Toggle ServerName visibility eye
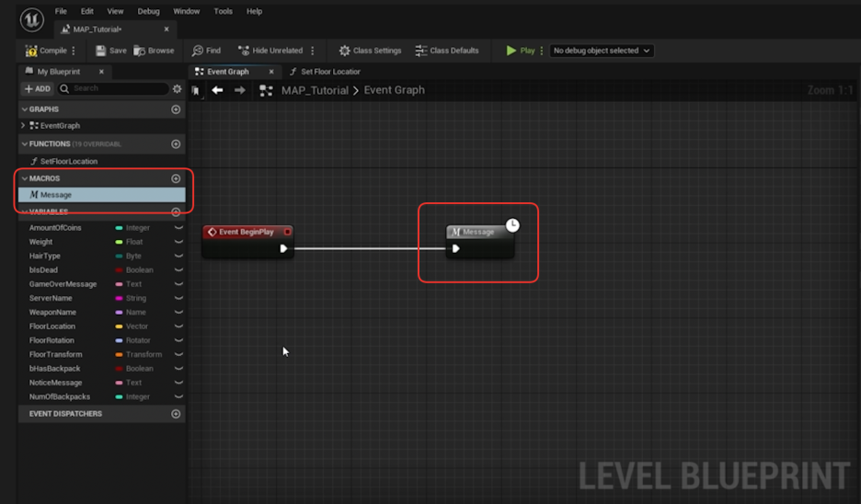 tap(178, 298)
